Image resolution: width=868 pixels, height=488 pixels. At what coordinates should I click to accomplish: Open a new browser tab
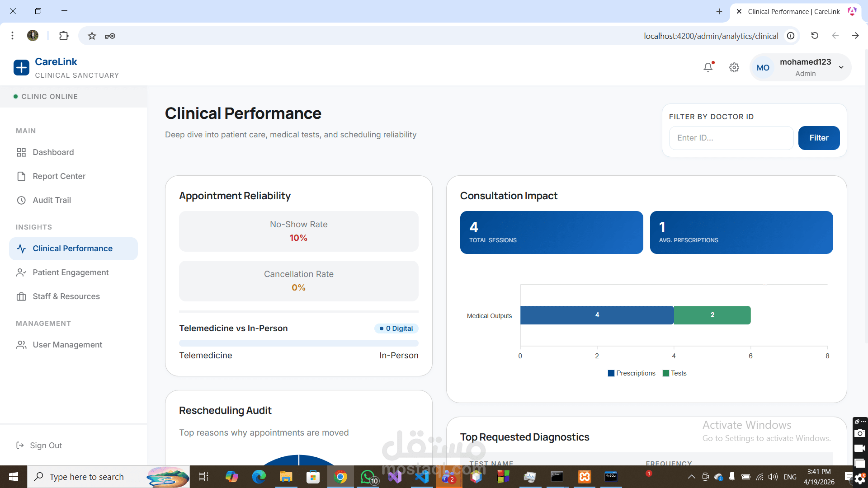(x=719, y=11)
